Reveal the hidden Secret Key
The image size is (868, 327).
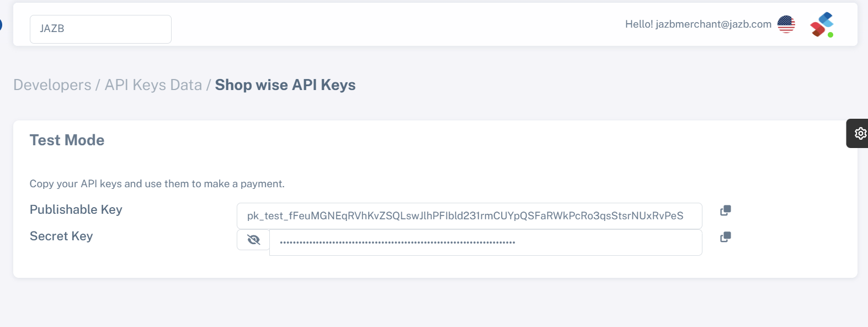tap(253, 240)
